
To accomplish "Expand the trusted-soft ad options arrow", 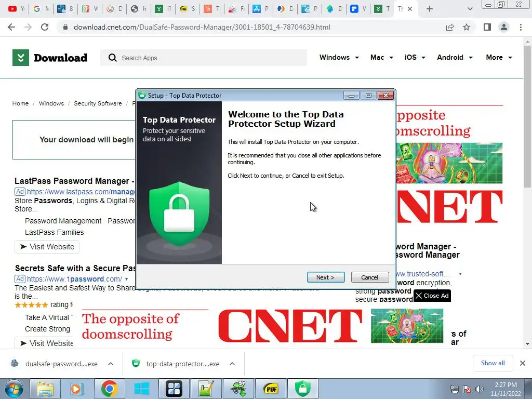I will [460, 274].
